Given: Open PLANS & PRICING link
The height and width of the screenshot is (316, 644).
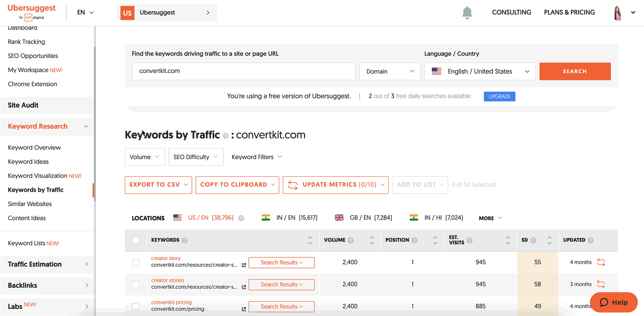Looking at the screenshot, I should pos(569,12).
